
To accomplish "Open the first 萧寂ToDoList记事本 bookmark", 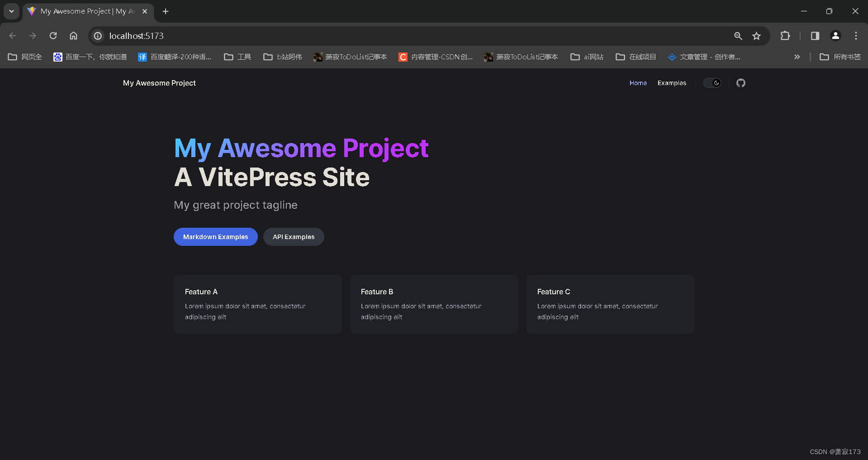I will (350, 57).
